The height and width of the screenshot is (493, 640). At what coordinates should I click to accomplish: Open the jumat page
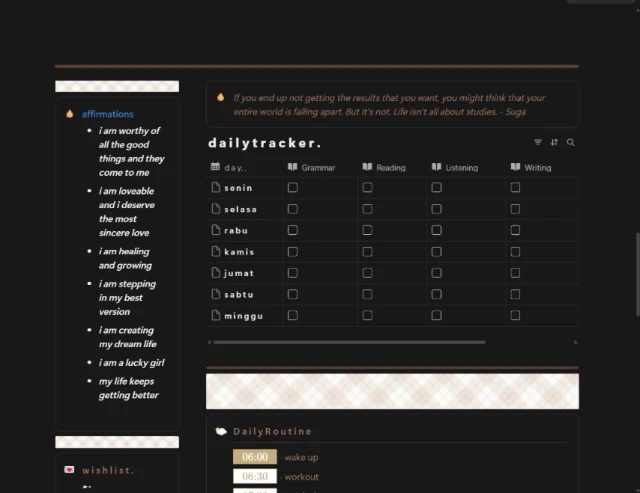(x=239, y=273)
